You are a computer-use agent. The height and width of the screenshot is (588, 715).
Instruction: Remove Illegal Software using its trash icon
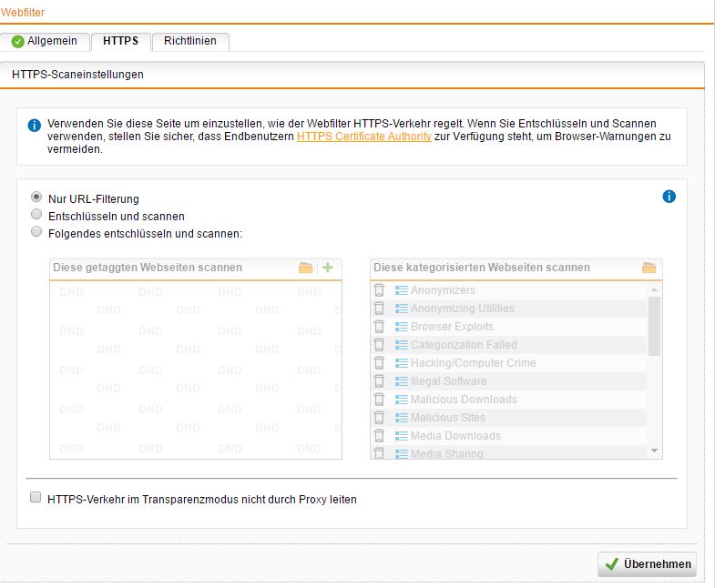click(x=380, y=381)
